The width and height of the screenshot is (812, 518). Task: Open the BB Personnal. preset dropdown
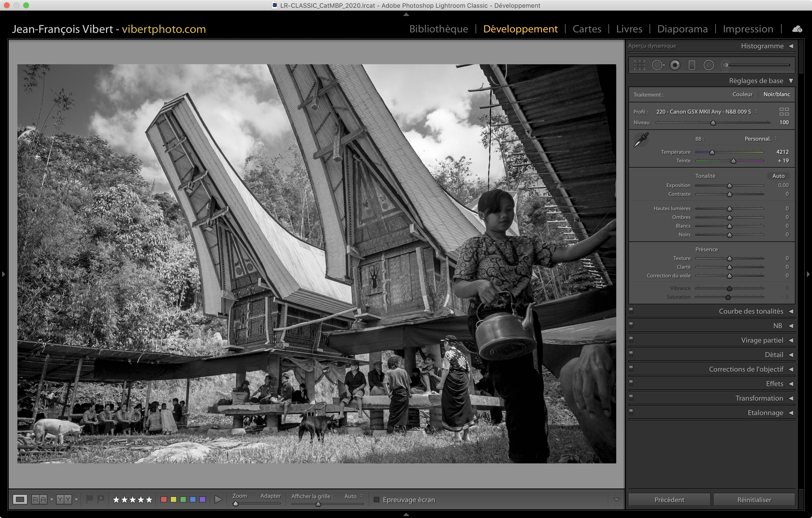coord(761,139)
